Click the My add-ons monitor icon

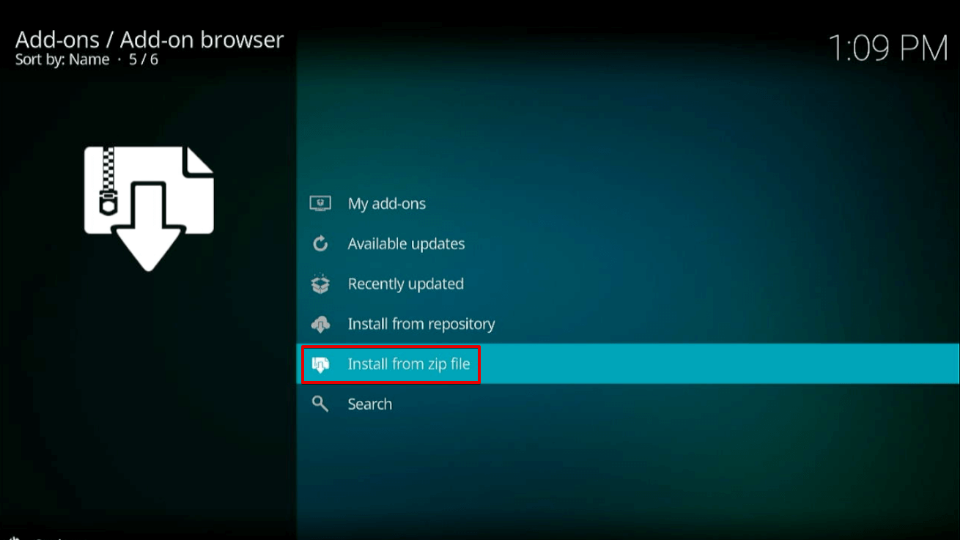[x=320, y=203]
